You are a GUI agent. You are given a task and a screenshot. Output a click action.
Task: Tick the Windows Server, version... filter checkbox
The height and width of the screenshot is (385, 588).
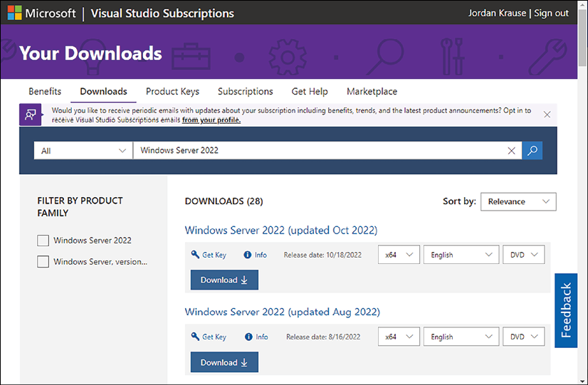pos(43,262)
